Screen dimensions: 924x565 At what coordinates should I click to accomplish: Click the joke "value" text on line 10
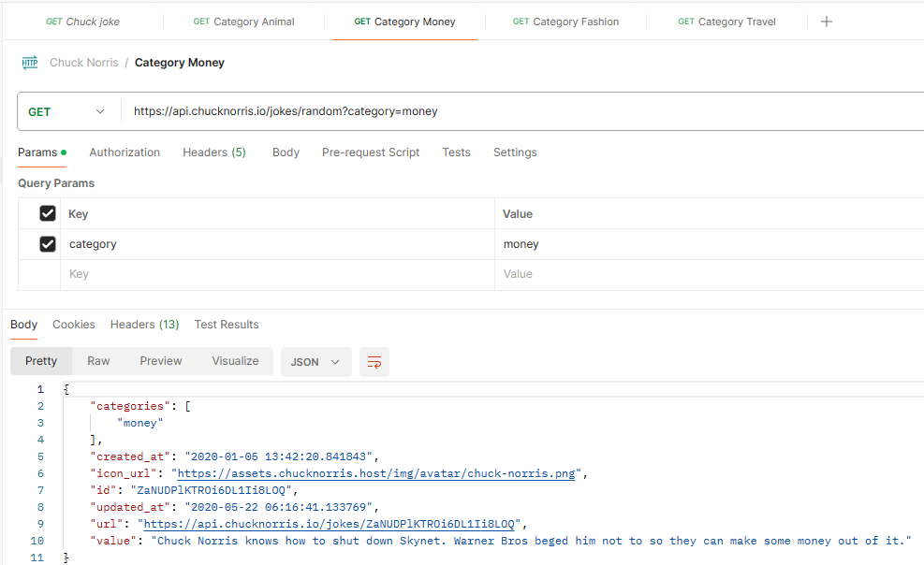pyautogui.click(x=531, y=541)
